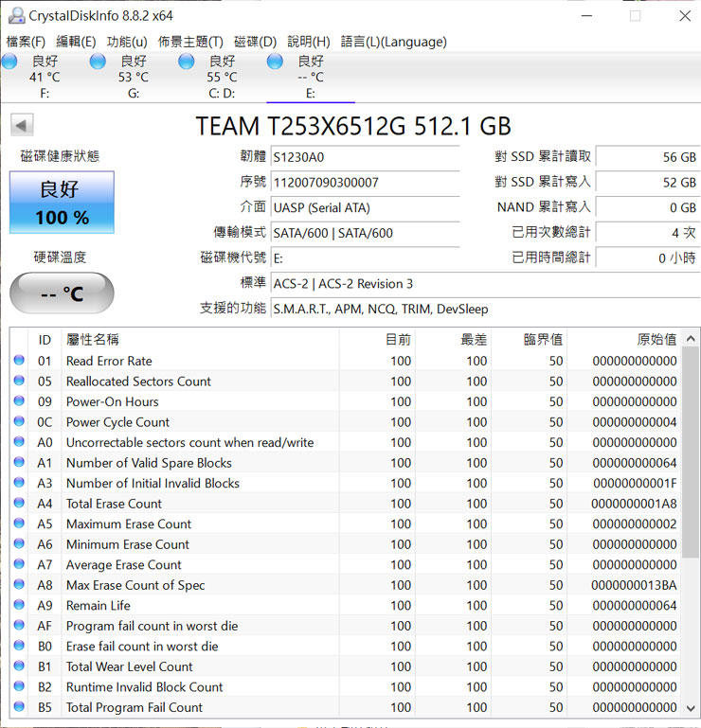Click the status dot of Erase fail count in worst die row
The width and height of the screenshot is (701, 728).
click(19, 646)
